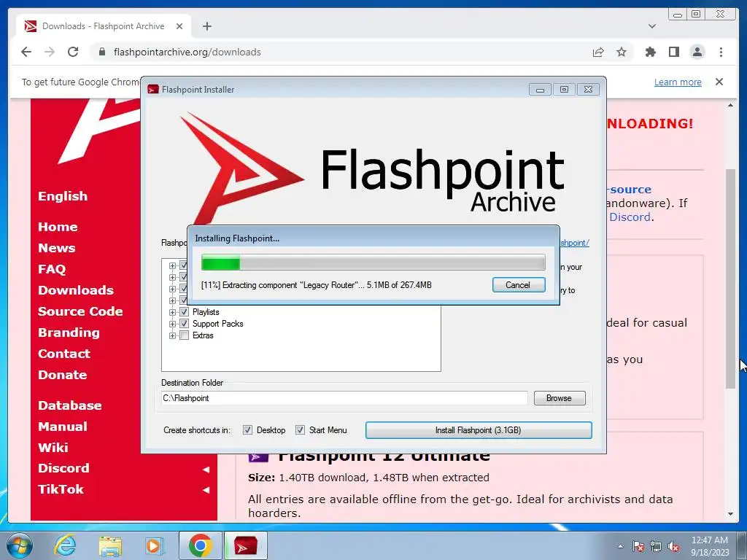The height and width of the screenshot is (560, 747).
Task: Open Donate in the website sidebar
Action: point(63,375)
